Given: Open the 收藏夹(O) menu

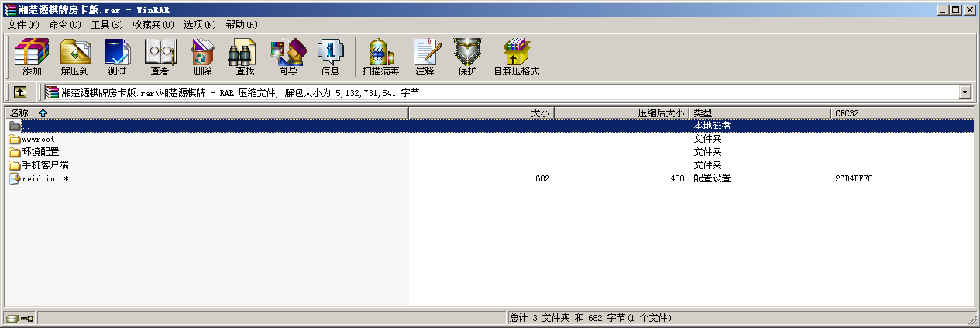Looking at the screenshot, I should coord(153,25).
